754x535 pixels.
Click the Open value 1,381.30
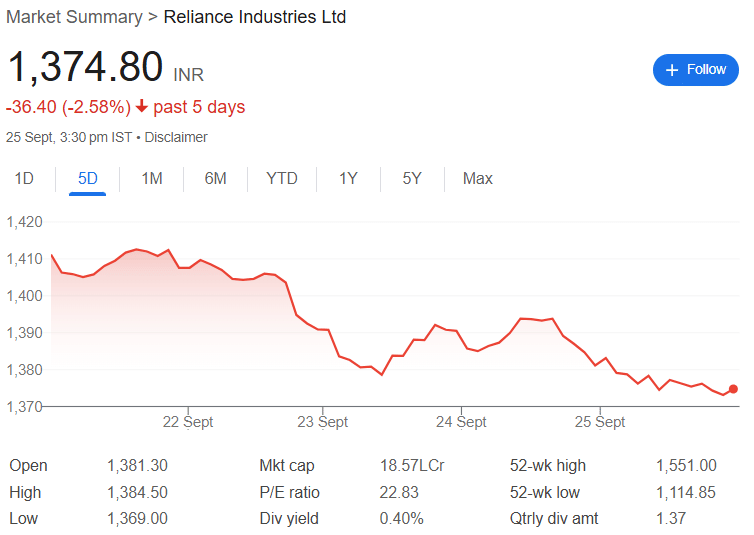[x=138, y=465]
